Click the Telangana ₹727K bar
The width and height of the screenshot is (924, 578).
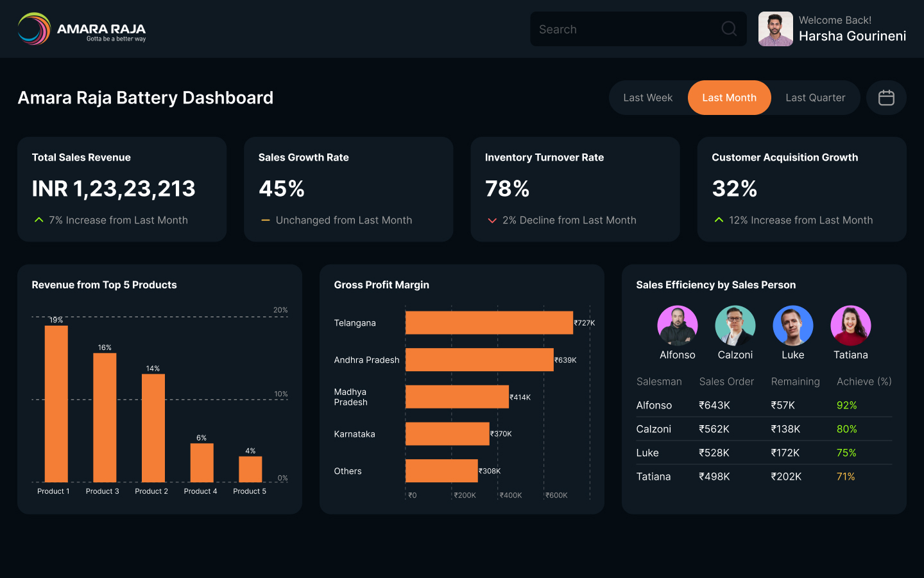pyautogui.click(x=490, y=322)
